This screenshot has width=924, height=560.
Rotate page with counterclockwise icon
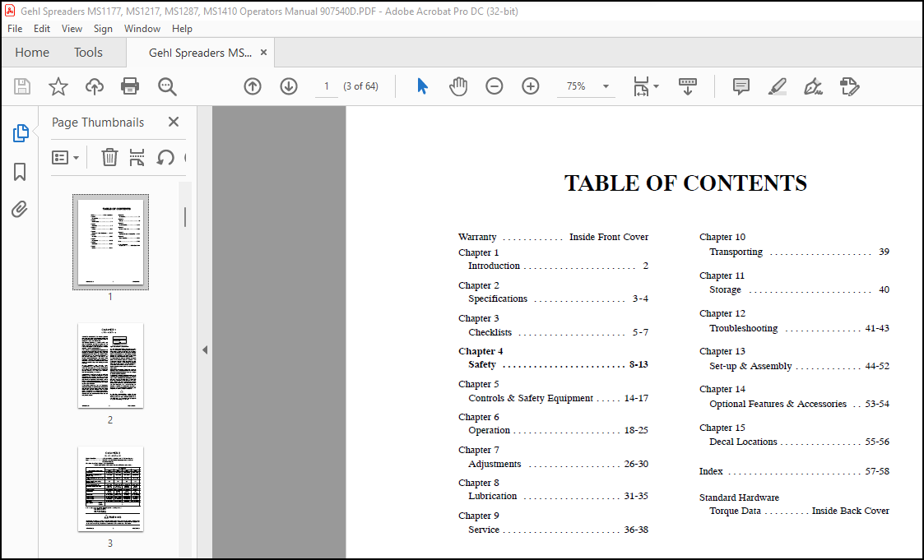165,157
